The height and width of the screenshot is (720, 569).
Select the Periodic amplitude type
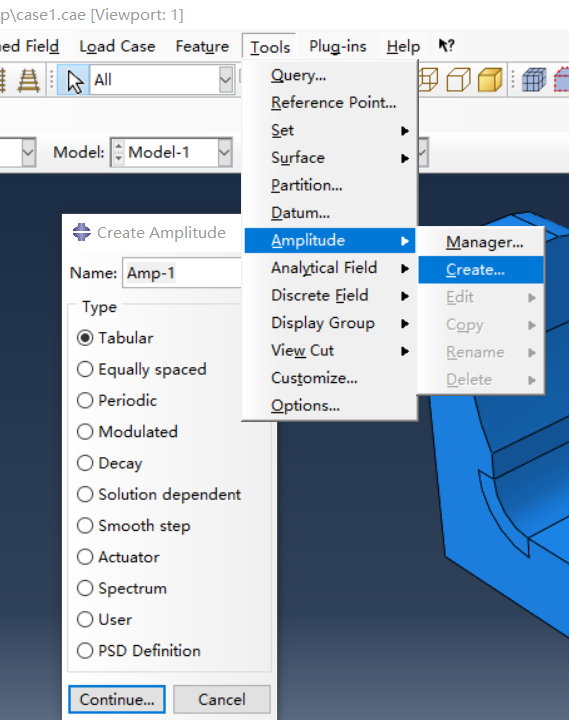[117, 400]
